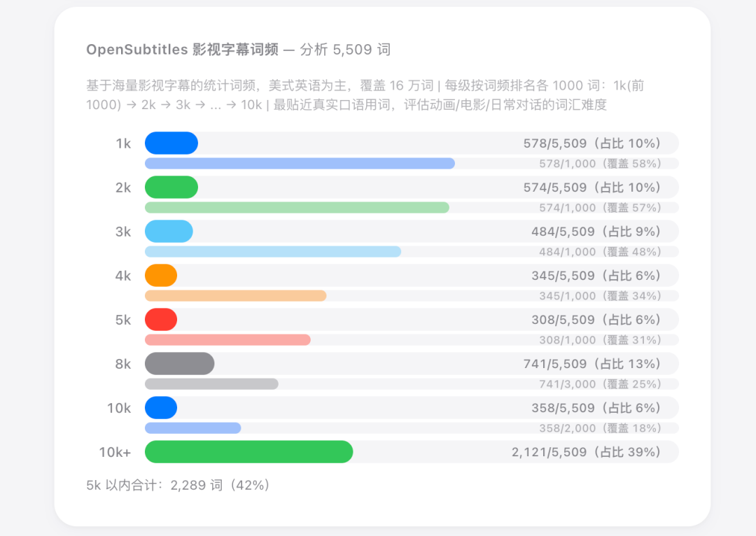
Task: Click the light-blue 3k frequency bar
Action: pyautogui.click(x=169, y=231)
